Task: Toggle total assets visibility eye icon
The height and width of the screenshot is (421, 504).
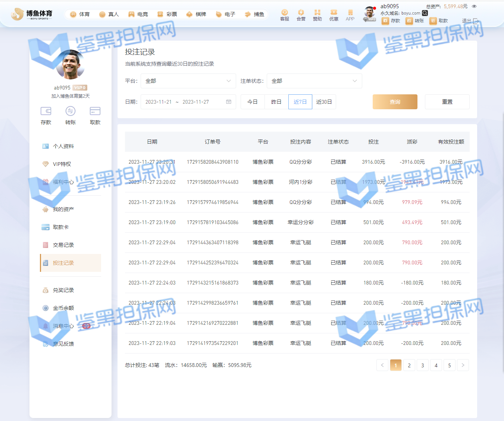Action: click(x=474, y=6)
